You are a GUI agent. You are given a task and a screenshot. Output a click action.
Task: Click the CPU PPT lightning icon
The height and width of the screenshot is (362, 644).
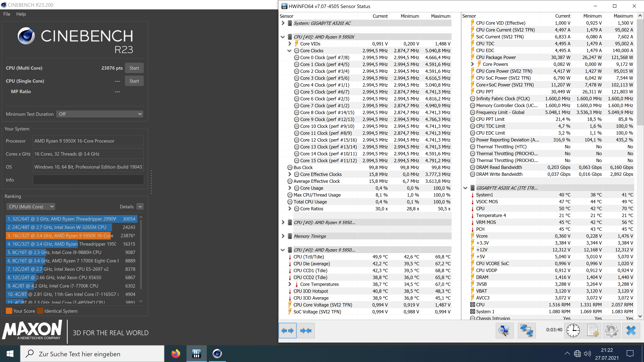click(472, 92)
